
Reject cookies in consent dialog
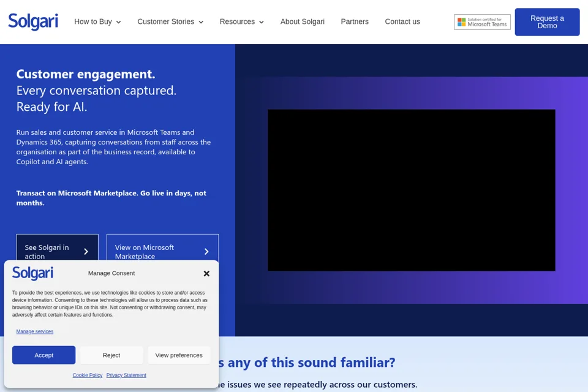point(111,355)
